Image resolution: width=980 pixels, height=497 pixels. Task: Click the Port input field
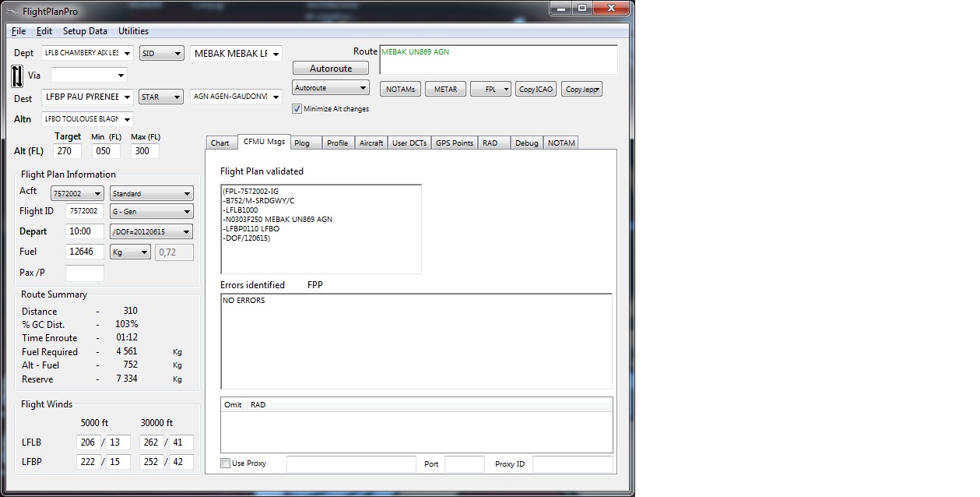click(465, 464)
